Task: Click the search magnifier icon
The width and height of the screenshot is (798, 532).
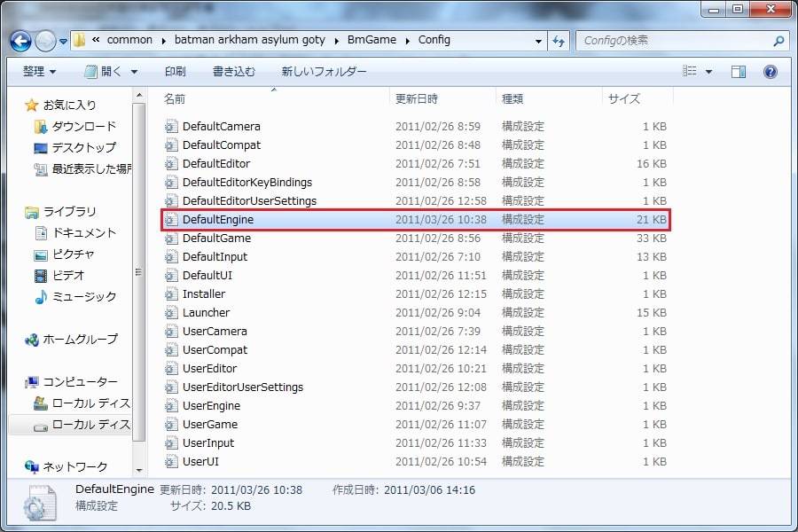Action: 778,41
